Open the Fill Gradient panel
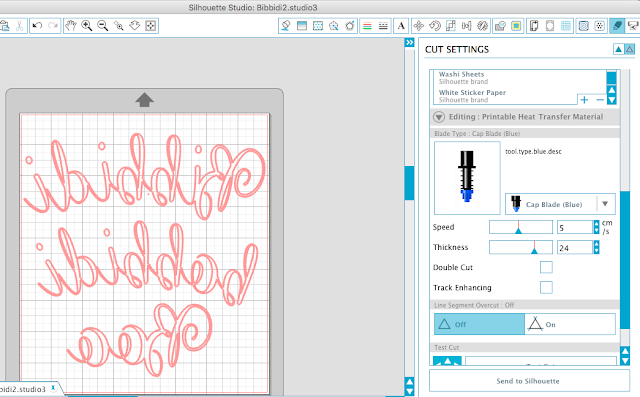Viewport: 640px width, 397px height. point(302,26)
